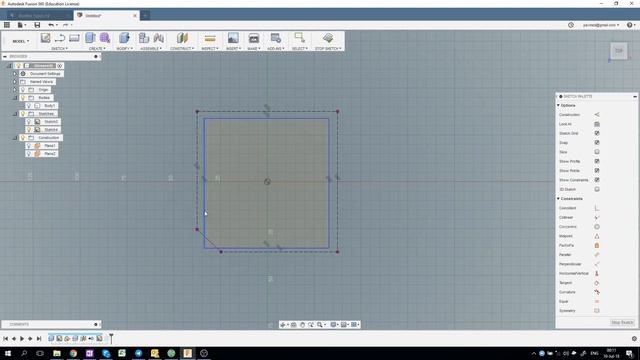Toggle the Show Constraints checkbox

(x=597, y=180)
